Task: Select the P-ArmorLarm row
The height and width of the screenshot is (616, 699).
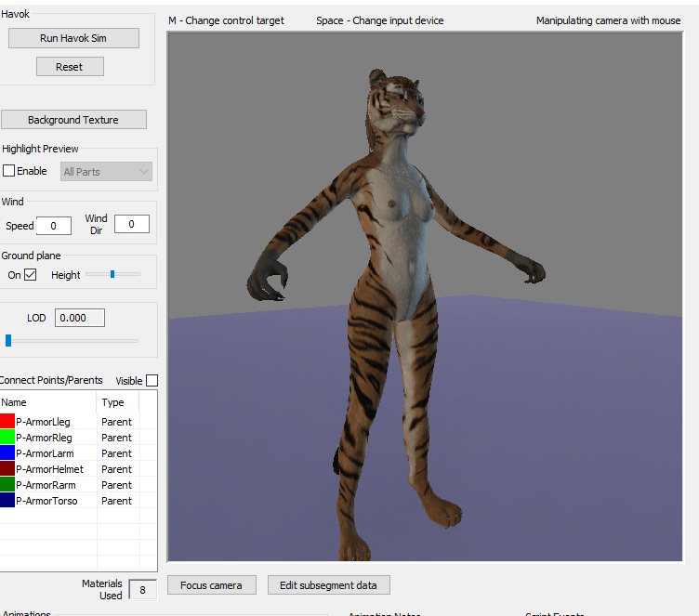Action: click(x=78, y=453)
